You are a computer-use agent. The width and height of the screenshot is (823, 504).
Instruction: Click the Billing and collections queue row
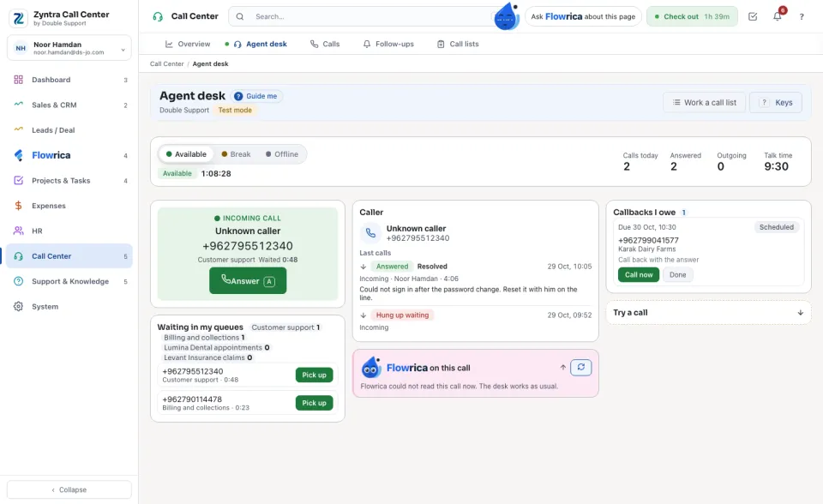pyautogui.click(x=204, y=338)
